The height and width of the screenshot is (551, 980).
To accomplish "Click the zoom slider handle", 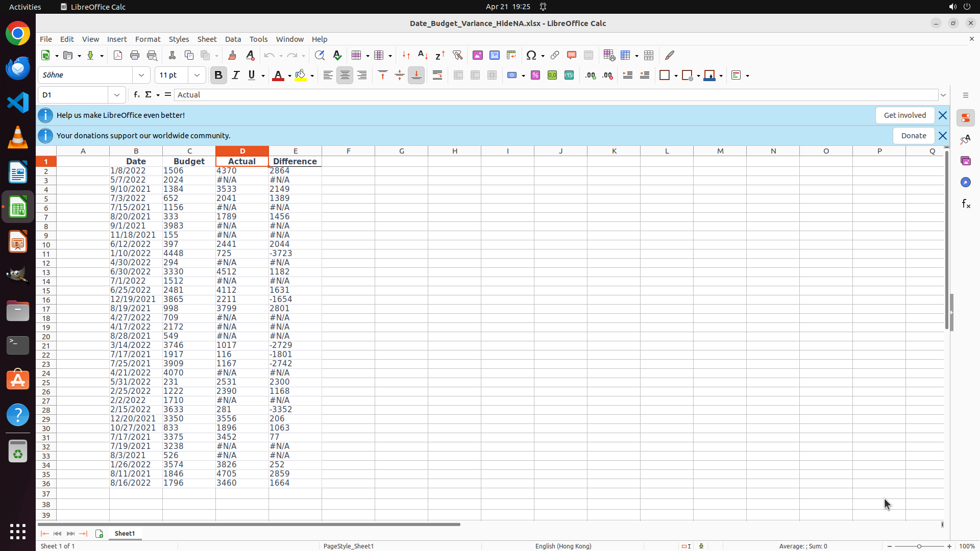I will [x=919, y=546].
